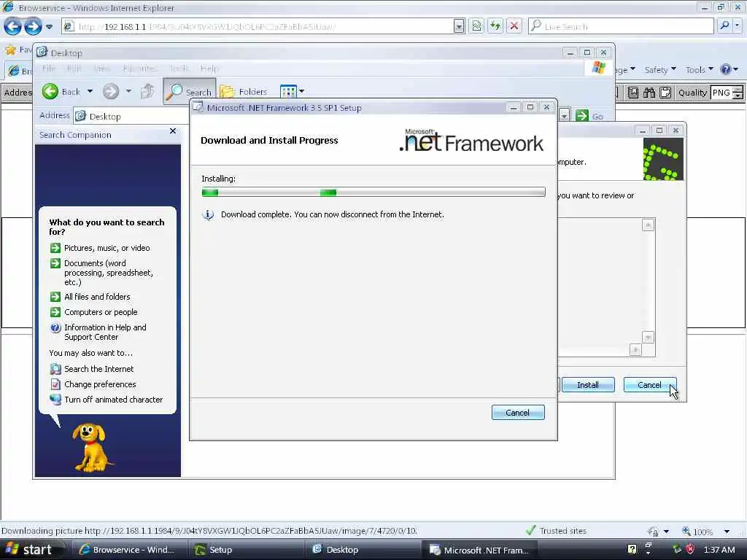The image size is (747, 560).
Task: Open the Back history dropdown arrow
Action: 90,91
